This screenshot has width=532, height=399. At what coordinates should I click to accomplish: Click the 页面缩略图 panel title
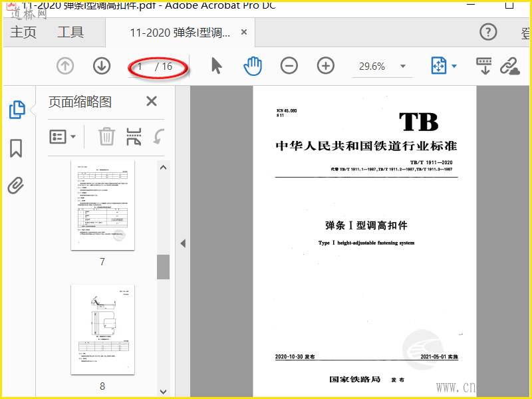[x=80, y=102]
